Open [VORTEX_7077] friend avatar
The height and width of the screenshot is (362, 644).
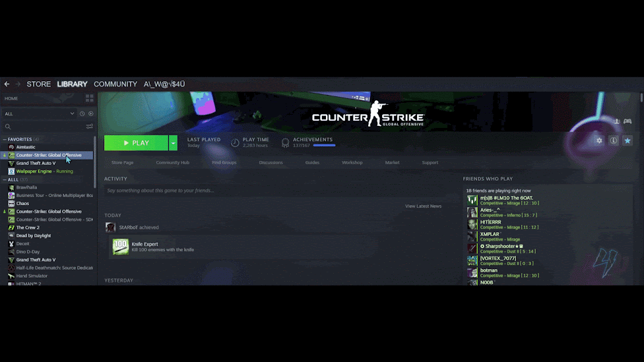click(x=472, y=260)
